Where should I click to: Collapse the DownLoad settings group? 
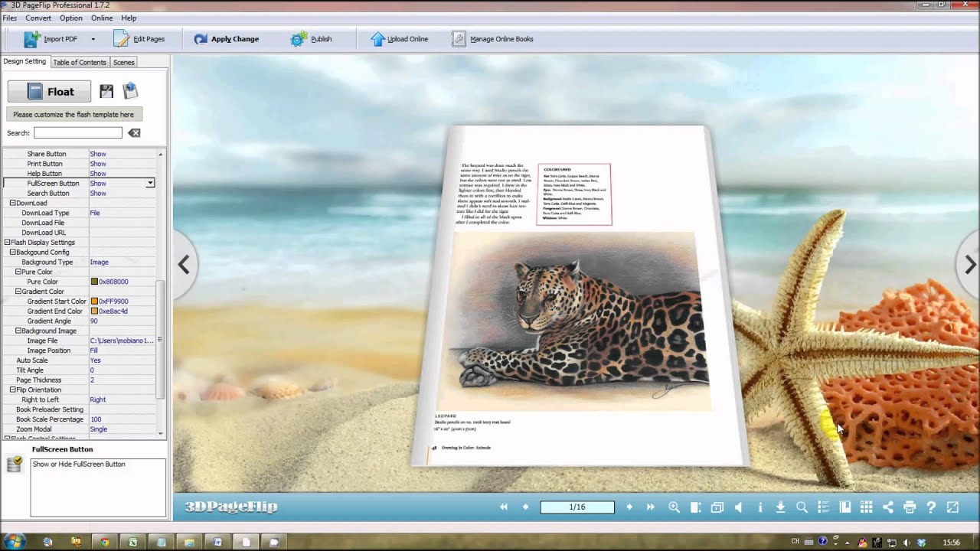coord(12,204)
